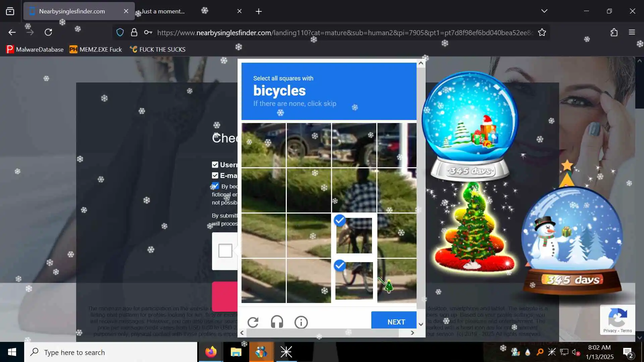Screen dimensions: 644x362
Task: Deselect the checked upper bicycle tile
Action: point(354,235)
